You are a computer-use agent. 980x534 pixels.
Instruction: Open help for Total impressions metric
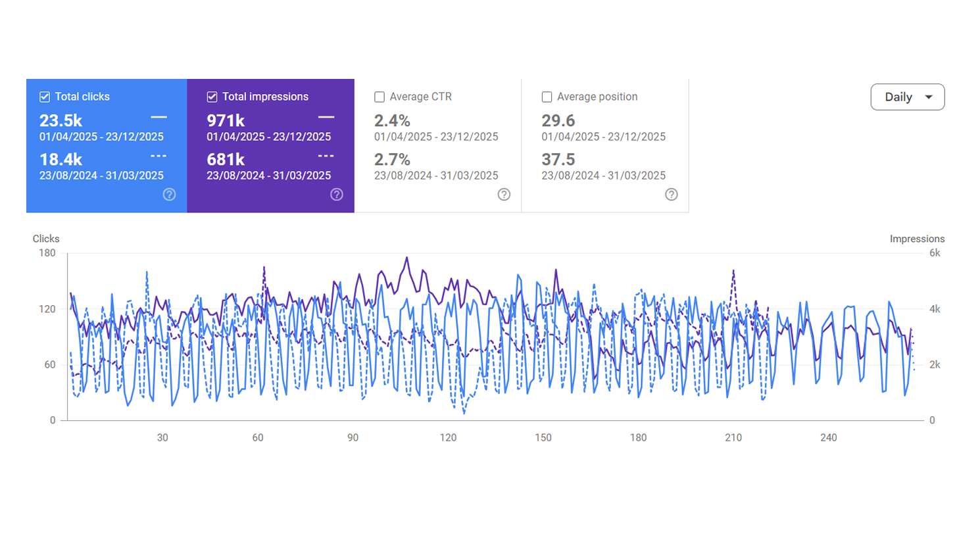click(336, 194)
